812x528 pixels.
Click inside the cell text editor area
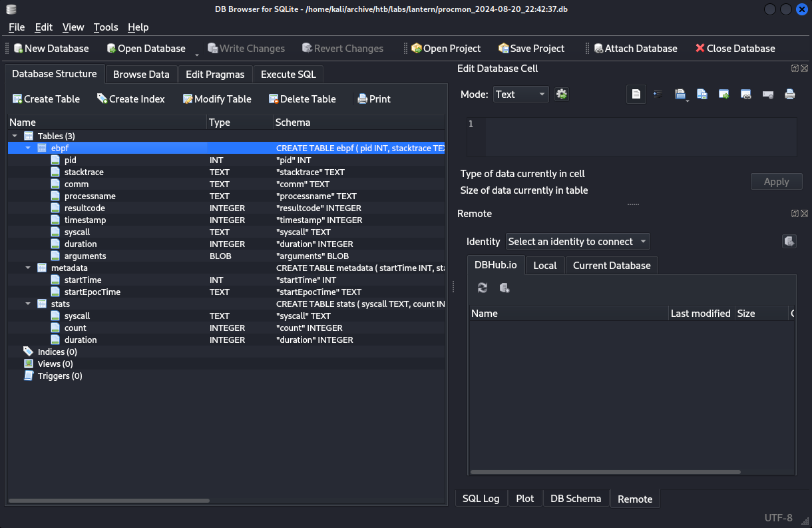coord(640,137)
